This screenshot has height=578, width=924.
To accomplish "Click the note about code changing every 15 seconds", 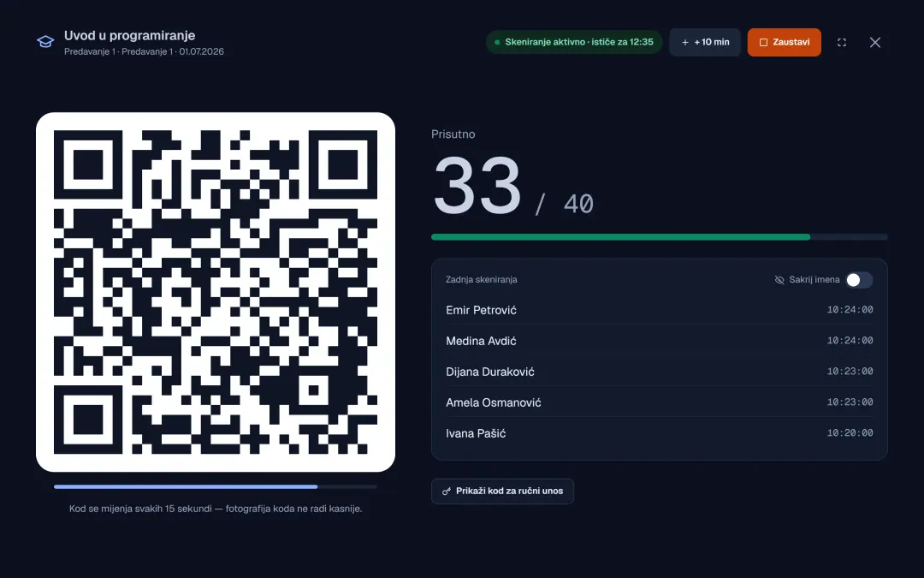I will point(216,509).
